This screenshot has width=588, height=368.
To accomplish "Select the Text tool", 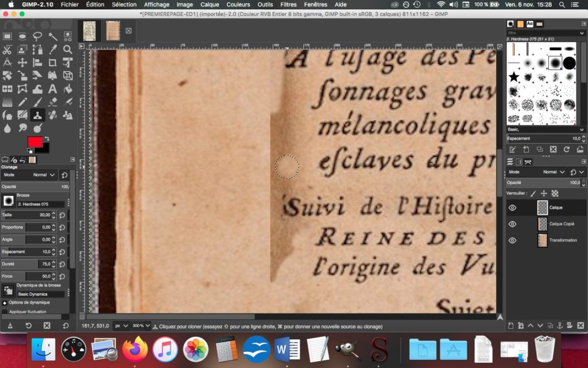I will pos(52,89).
